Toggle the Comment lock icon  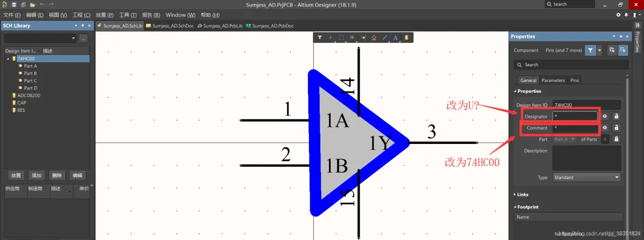tap(616, 128)
